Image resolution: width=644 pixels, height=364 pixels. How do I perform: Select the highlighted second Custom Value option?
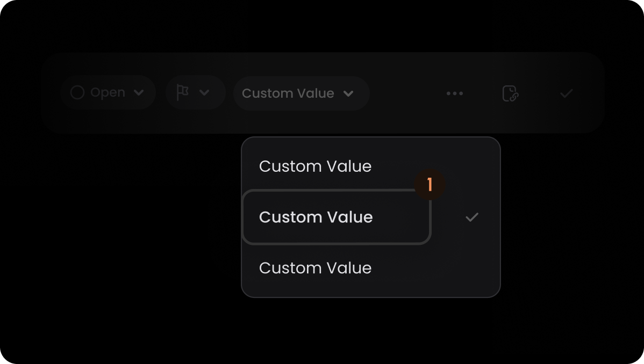[337, 217]
